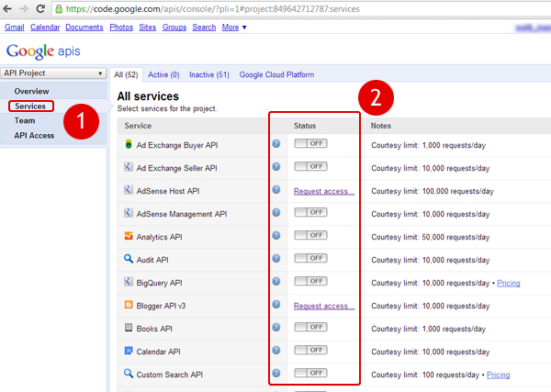Open the Sites link

tap(148, 28)
